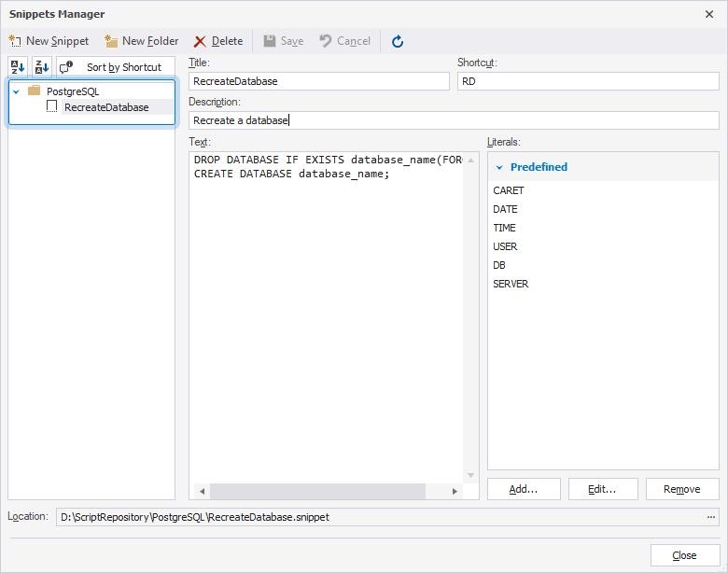Click the New Folder toolbar button
This screenshot has width=728, height=573.
coord(142,41)
